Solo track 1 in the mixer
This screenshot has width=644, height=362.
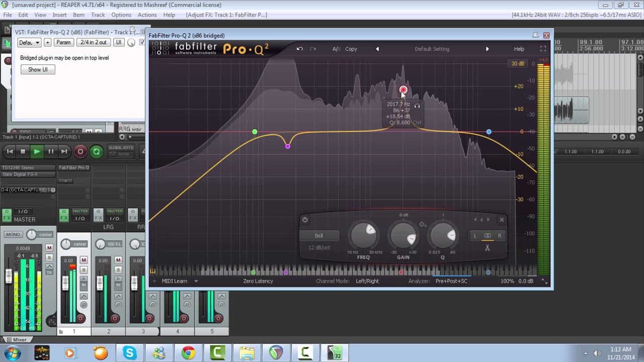(84, 269)
